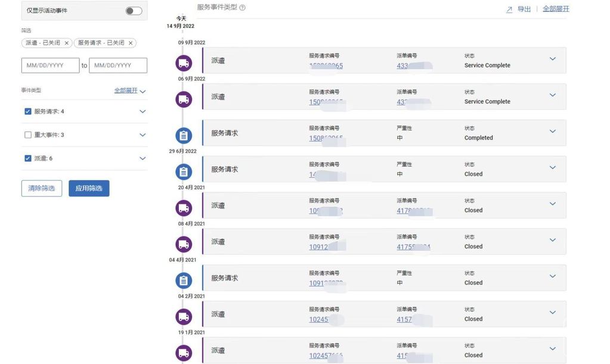The width and height of the screenshot is (610, 364).
Task: Click the help icon beside 服务事件类型
Action: 242,8
